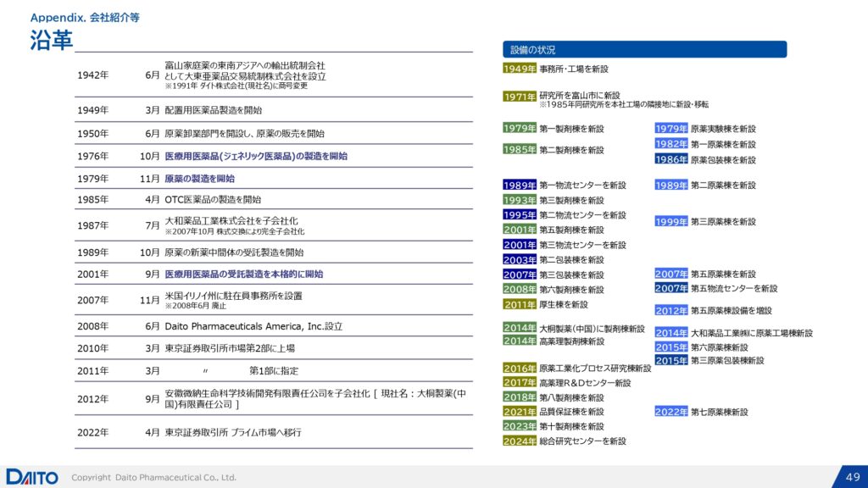Select "第三包装棟を新設"
Screen dimensions: 868x488
(x=572, y=275)
